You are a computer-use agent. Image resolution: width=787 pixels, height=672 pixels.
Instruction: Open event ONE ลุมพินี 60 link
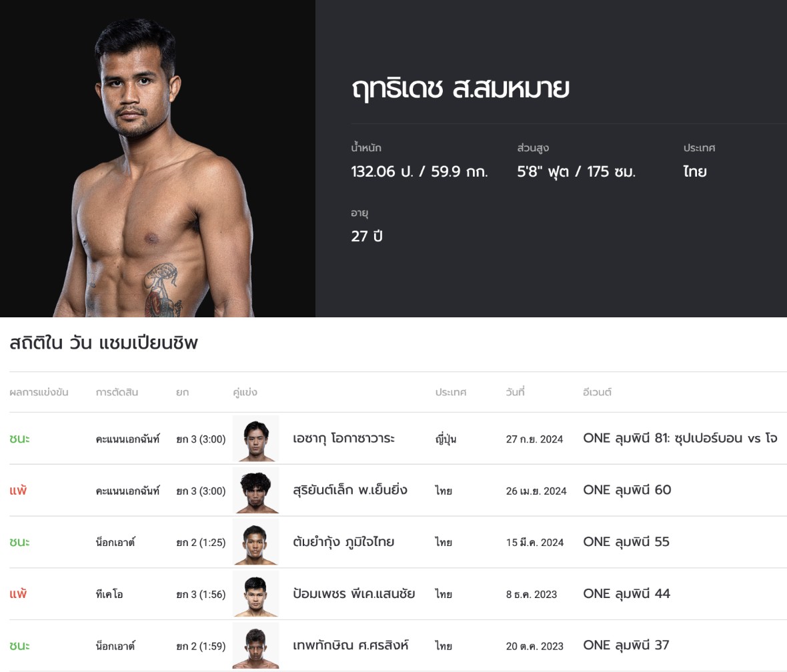[x=627, y=490]
